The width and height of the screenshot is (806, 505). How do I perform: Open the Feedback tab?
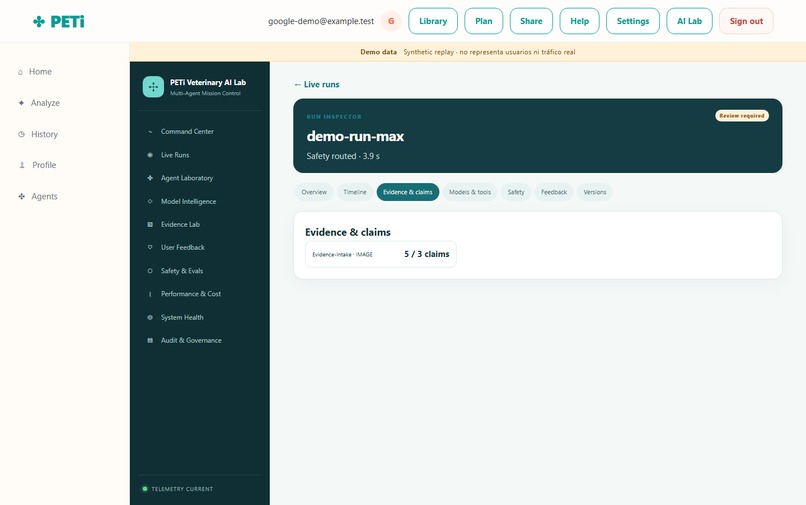554,192
